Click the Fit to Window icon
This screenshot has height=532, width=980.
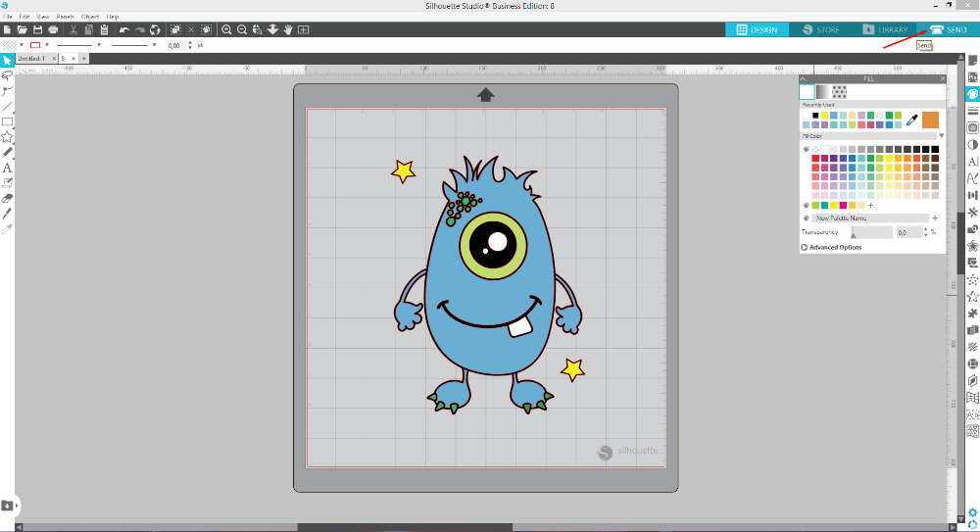pyautogui.click(x=303, y=29)
